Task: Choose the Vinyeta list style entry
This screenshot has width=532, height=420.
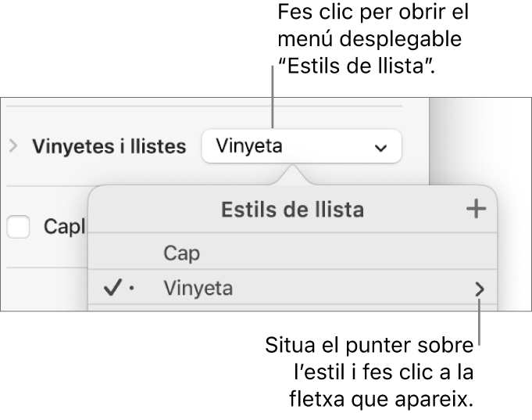Action: pyautogui.click(x=292, y=288)
